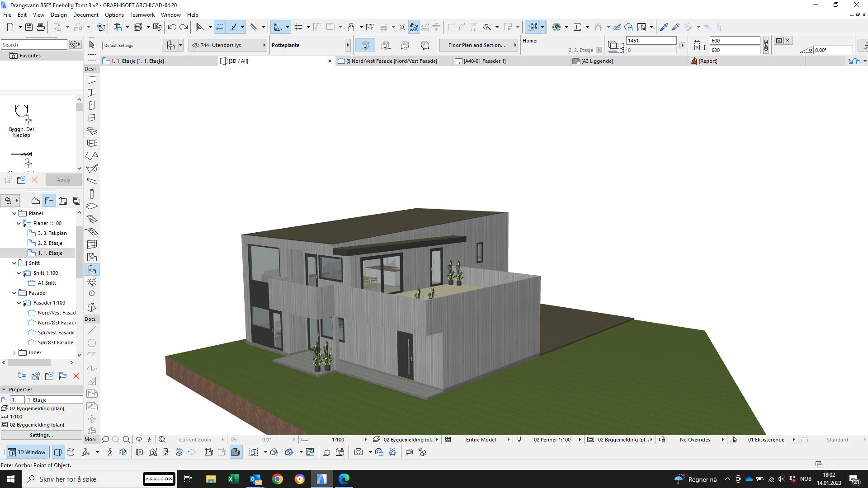Toggle the 3D Window button

(x=27, y=452)
